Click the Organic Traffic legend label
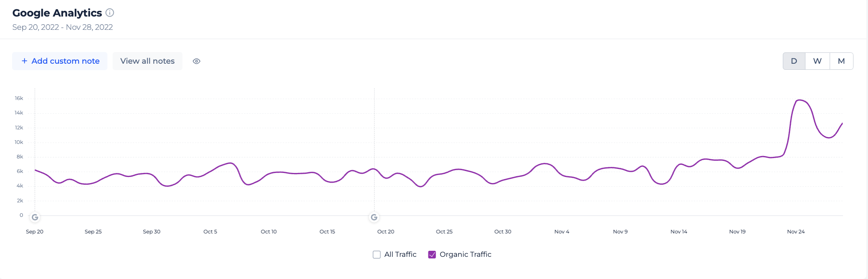 click(465, 254)
